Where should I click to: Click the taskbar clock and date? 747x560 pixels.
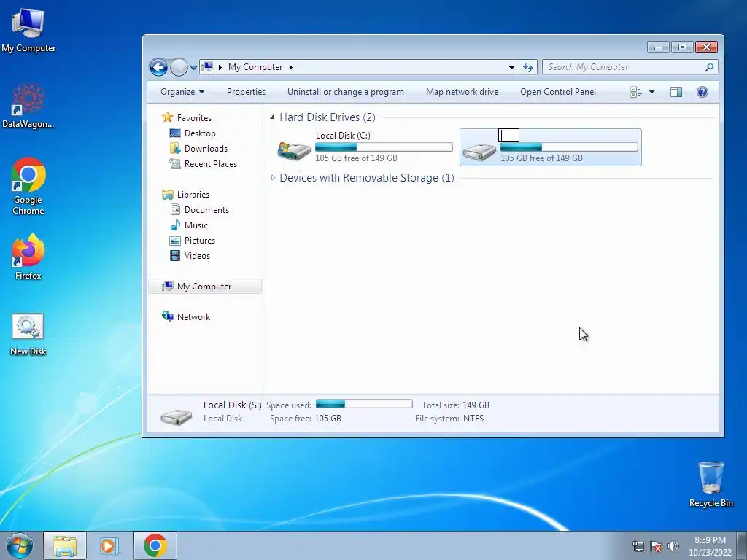pos(710,546)
